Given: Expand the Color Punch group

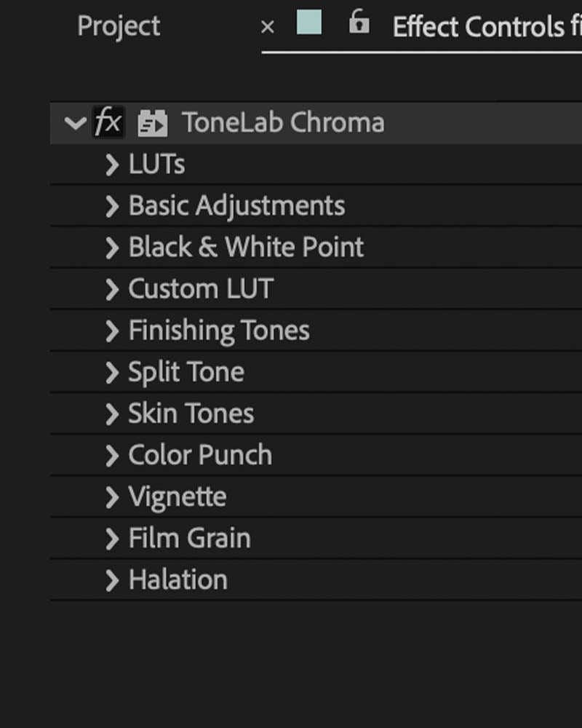Looking at the screenshot, I should click(x=112, y=456).
